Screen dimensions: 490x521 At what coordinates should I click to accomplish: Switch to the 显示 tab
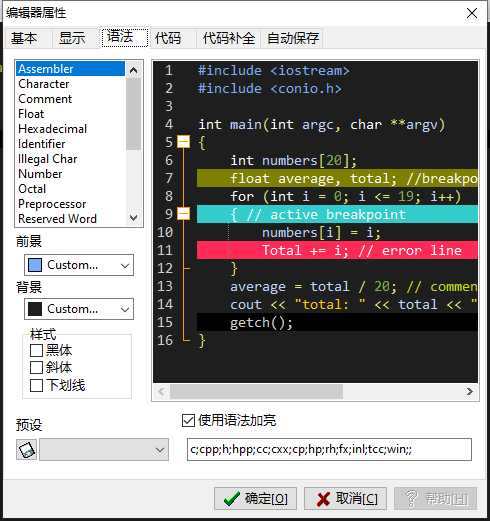coord(72,38)
